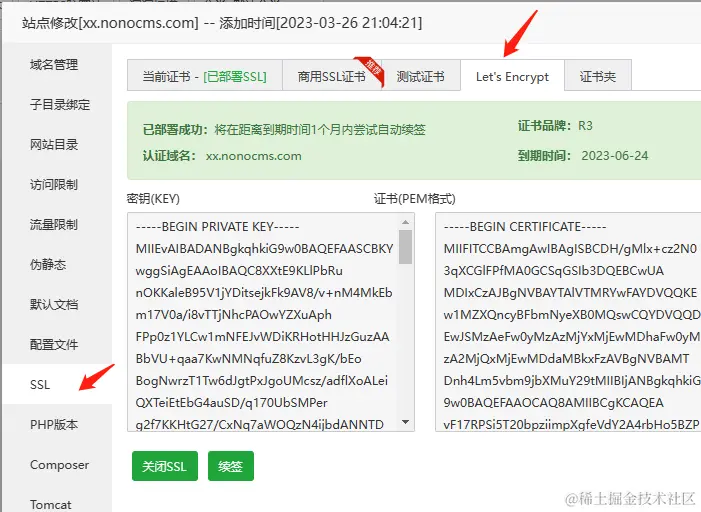Open the 访问限制 sidebar section
Image resolution: width=701 pixels, height=512 pixels.
point(54,184)
